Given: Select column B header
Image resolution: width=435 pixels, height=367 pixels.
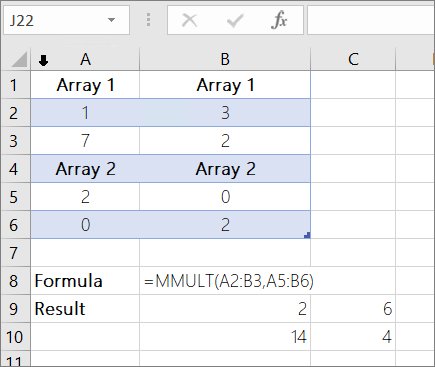Looking at the screenshot, I should [225, 59].
